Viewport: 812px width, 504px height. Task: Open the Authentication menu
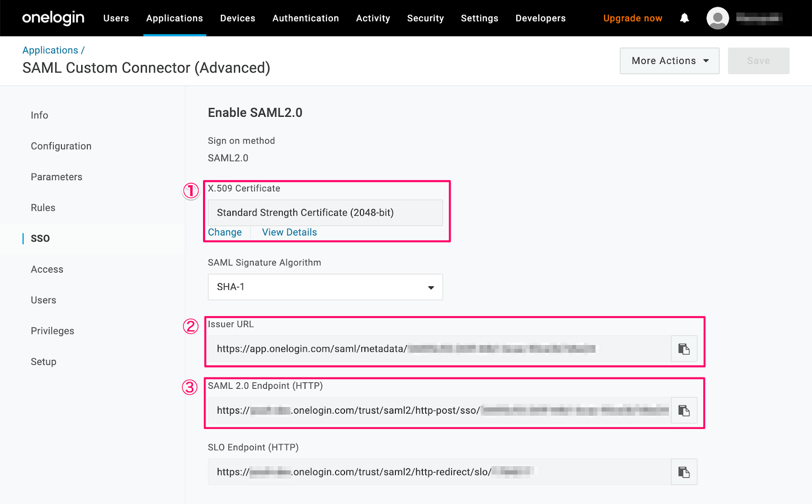pyautogui.click(x=306, y=18)
